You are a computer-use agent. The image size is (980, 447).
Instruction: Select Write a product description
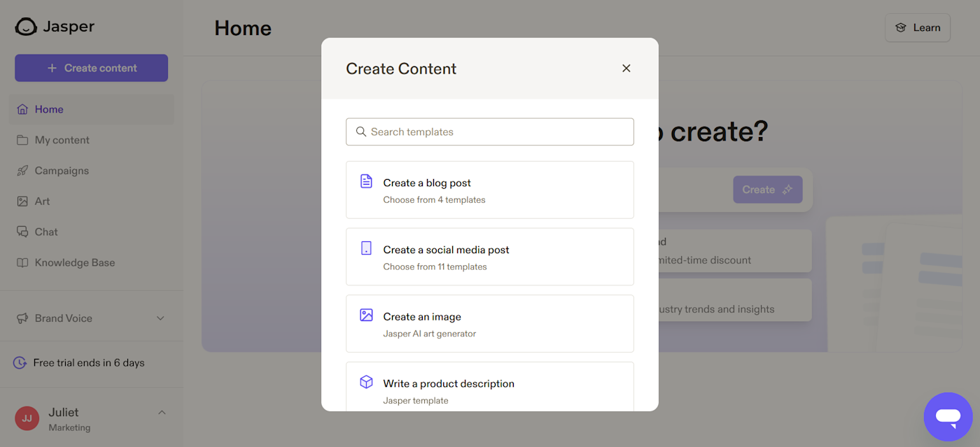pyautogui.click(x=490, y=386)
